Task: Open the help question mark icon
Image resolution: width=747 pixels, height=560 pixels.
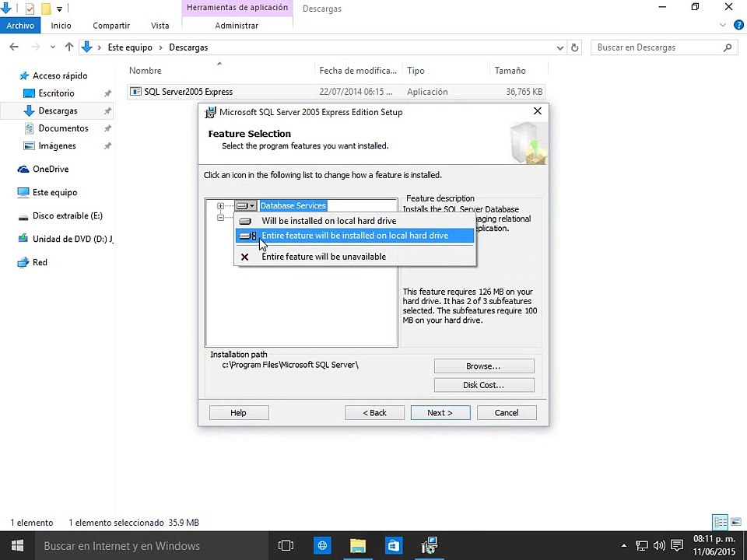Action: (738, 25)
